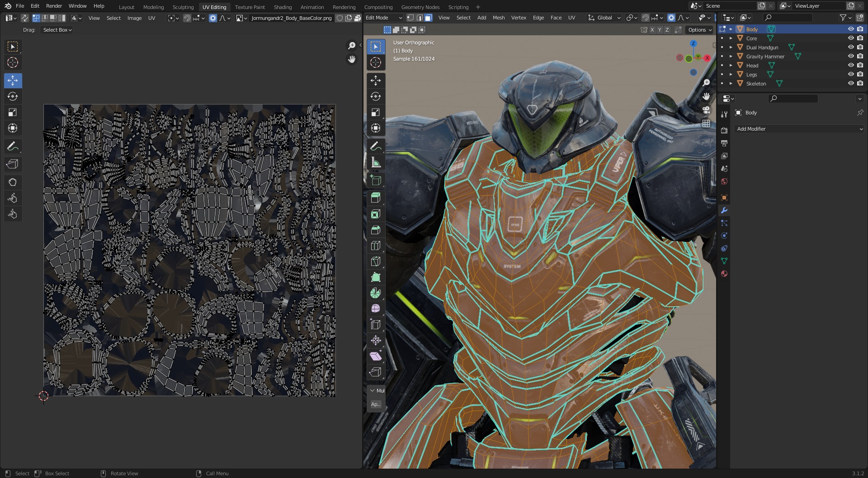Click the camera view gizmo button
868x478 pixels.
click(706, 110)
